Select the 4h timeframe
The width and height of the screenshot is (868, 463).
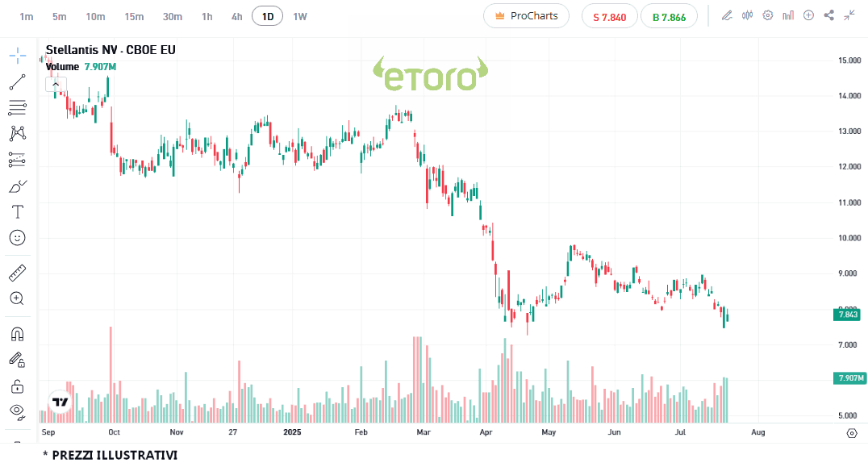(x=236, y=16)
